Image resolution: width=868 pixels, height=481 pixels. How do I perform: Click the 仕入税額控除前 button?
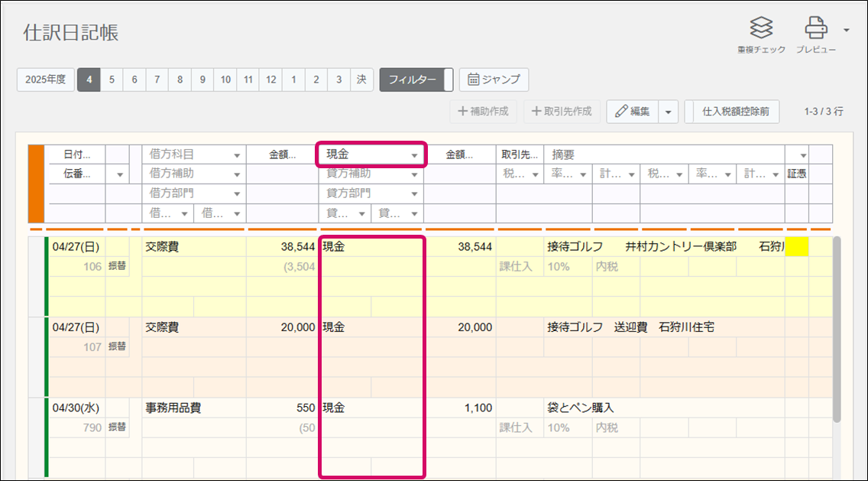coord(730,112)
